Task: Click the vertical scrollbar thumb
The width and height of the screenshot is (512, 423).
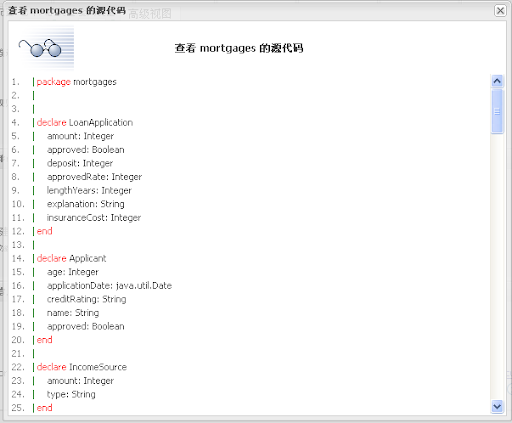Action: [497, 111]
